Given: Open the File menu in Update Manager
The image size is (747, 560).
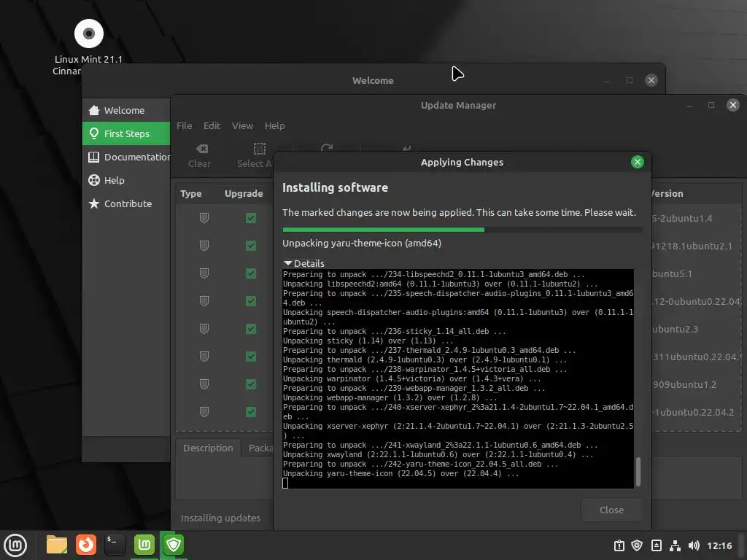Looking at the screenshot, I should point(184,125).
